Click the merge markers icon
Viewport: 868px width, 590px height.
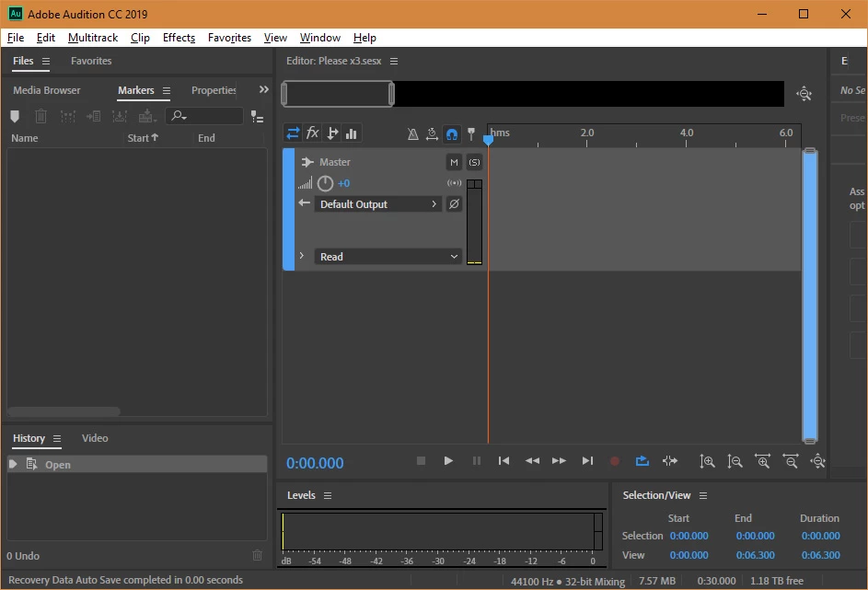pos(67,116)
